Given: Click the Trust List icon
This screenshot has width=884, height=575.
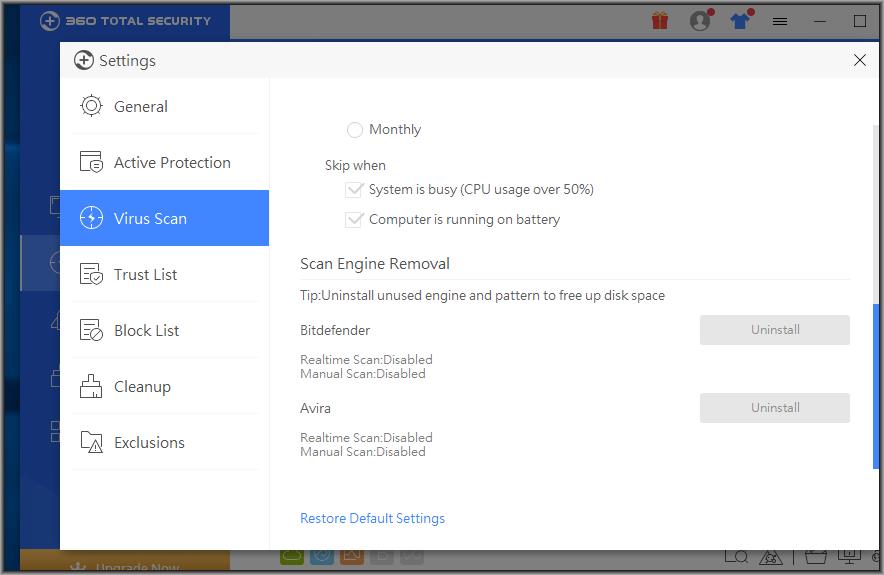Looking at the screenshot, I should [x=91, y=274].
